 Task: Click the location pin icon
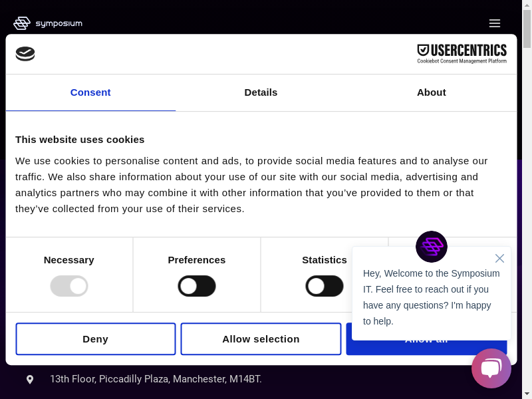coord(30,379)
